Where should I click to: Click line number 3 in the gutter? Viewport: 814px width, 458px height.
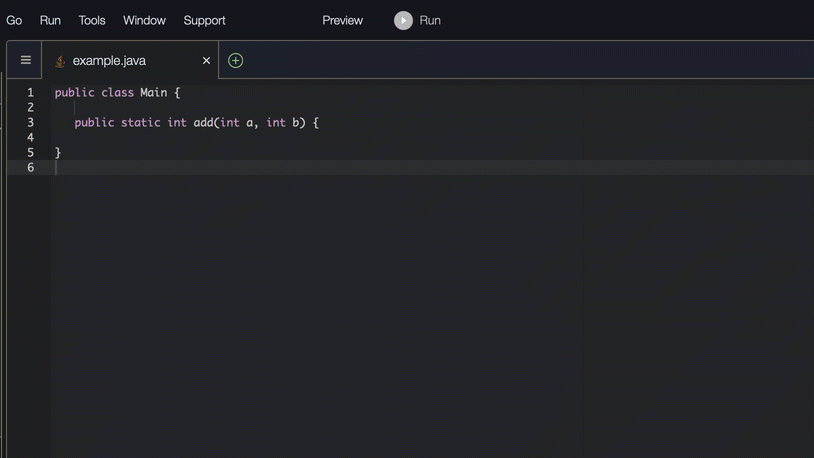click(x=30, y=122)
